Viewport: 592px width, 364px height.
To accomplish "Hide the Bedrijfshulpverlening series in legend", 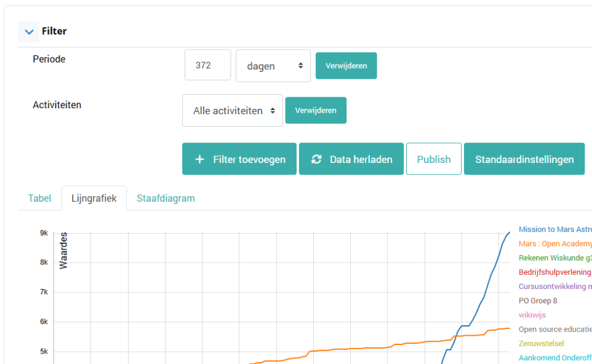I will [554, 272].
